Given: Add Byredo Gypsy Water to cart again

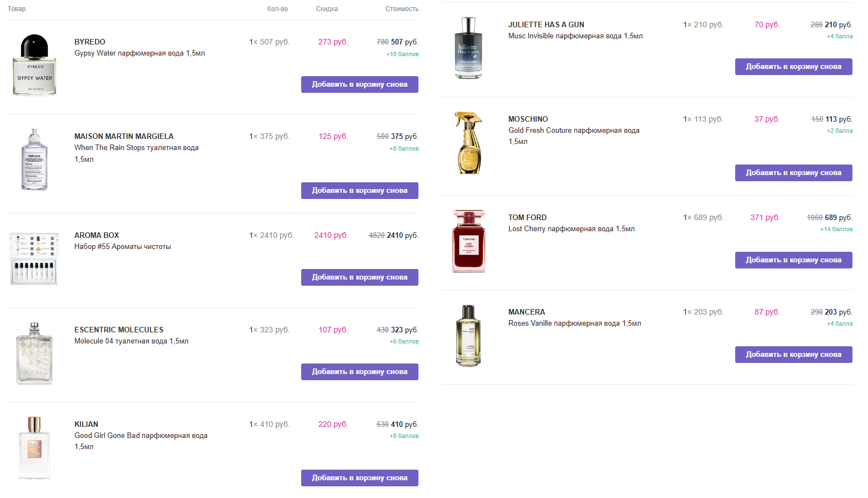Looking at the screenshot, I should click(x=360, y=84).
